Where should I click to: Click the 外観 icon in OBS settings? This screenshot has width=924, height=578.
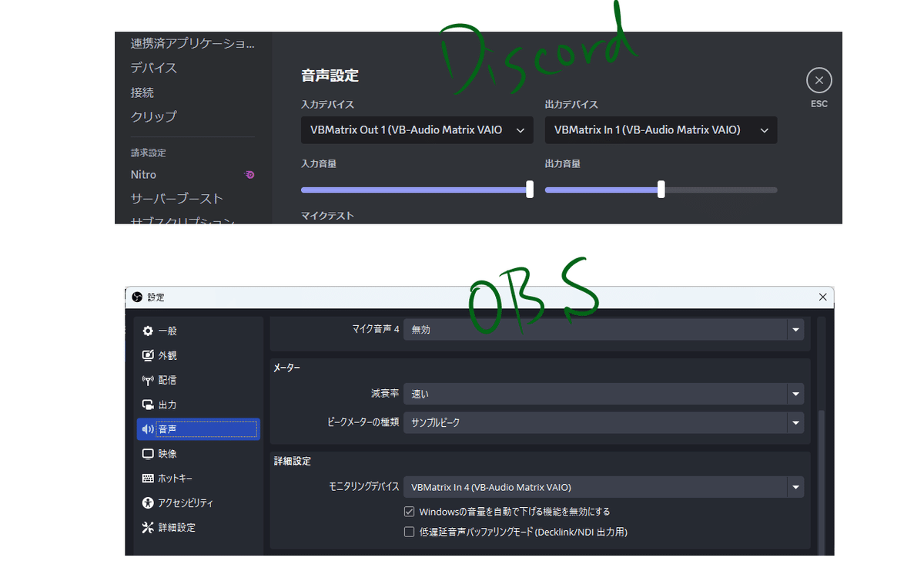click(165, 355)
